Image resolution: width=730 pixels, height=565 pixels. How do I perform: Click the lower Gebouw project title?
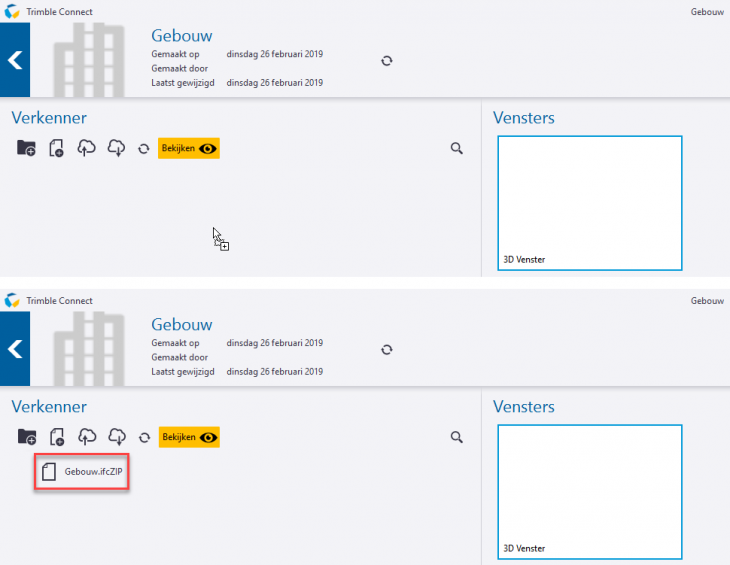point(182,325)
